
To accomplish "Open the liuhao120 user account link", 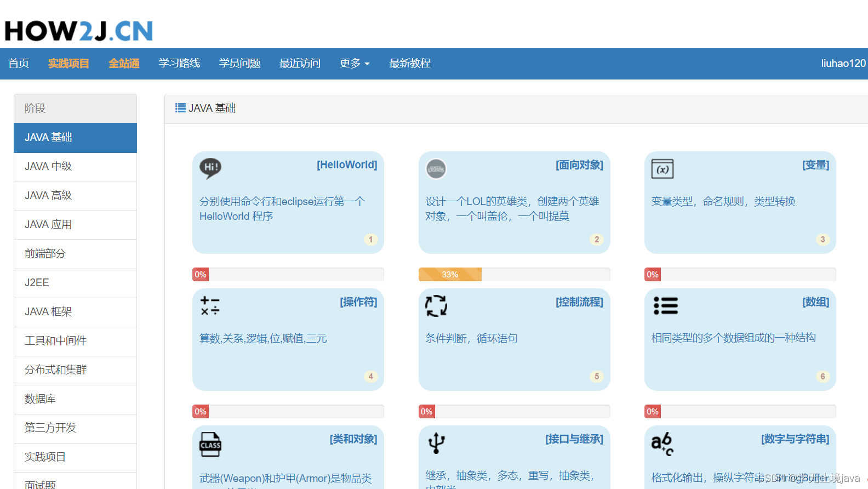I will point(843,64).
